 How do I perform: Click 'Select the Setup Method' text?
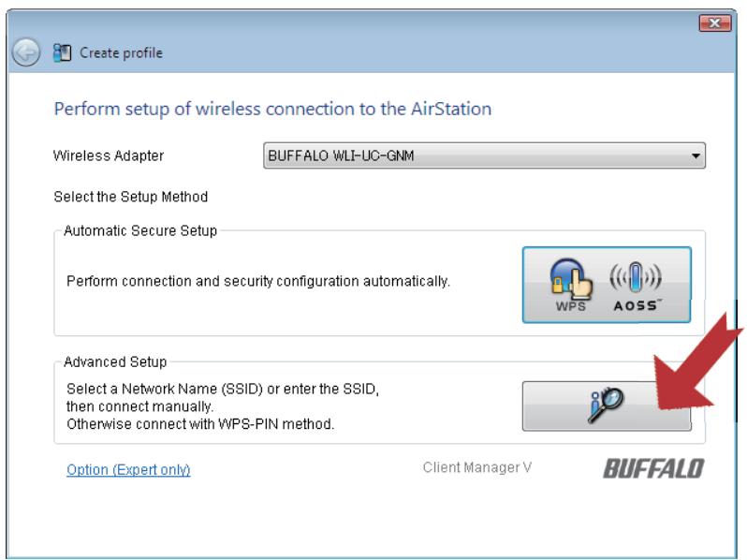[131, 197]
